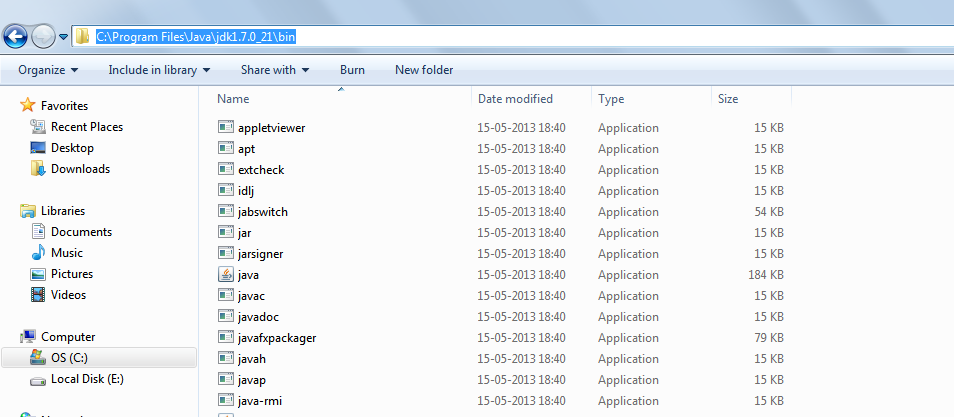The image size is (954, 417).
Task: Click the New folder button
Action: (x=424, y=70)
